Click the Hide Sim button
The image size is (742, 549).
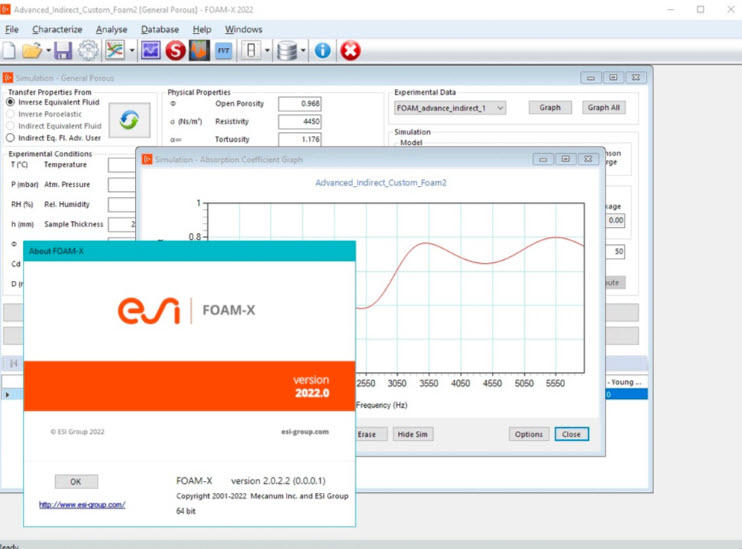click(411, 434)
